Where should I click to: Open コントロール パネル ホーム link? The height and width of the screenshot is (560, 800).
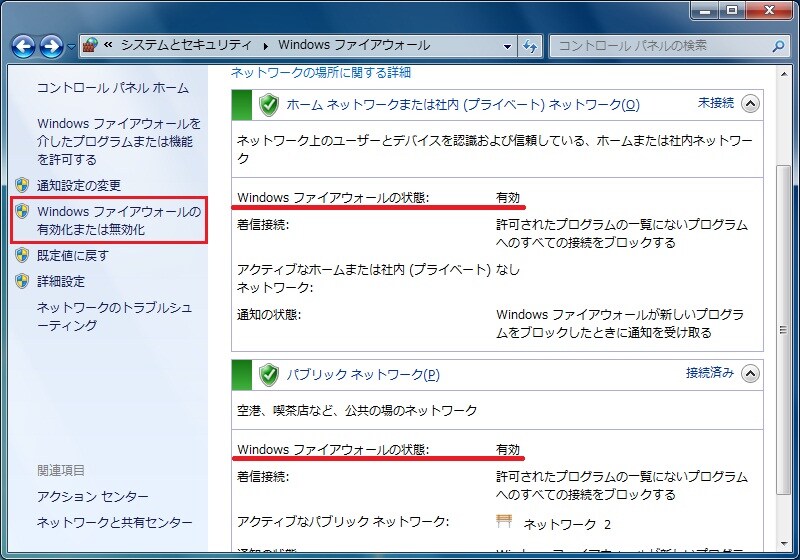tap(113, 88)
